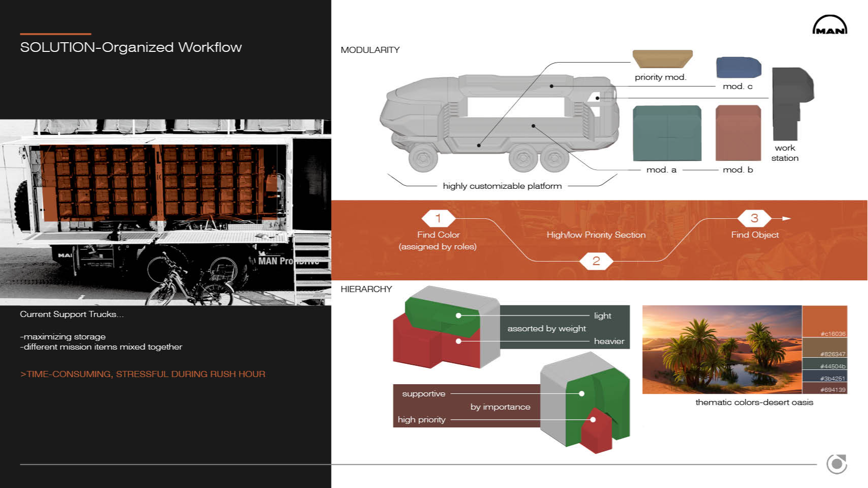The height and width of the screenshot is (488, 868).
Task: Click the circular target icon bottom right
Action: coord(837,464)
